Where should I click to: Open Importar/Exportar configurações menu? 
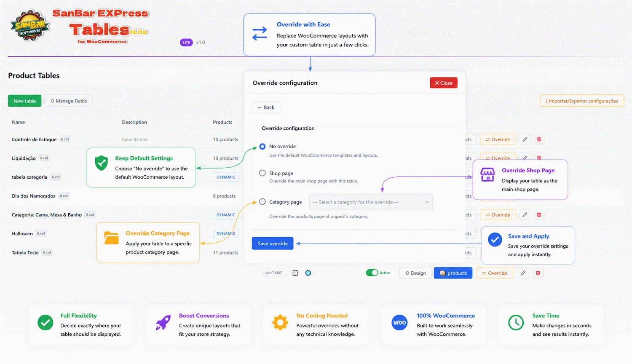[582, 101]
